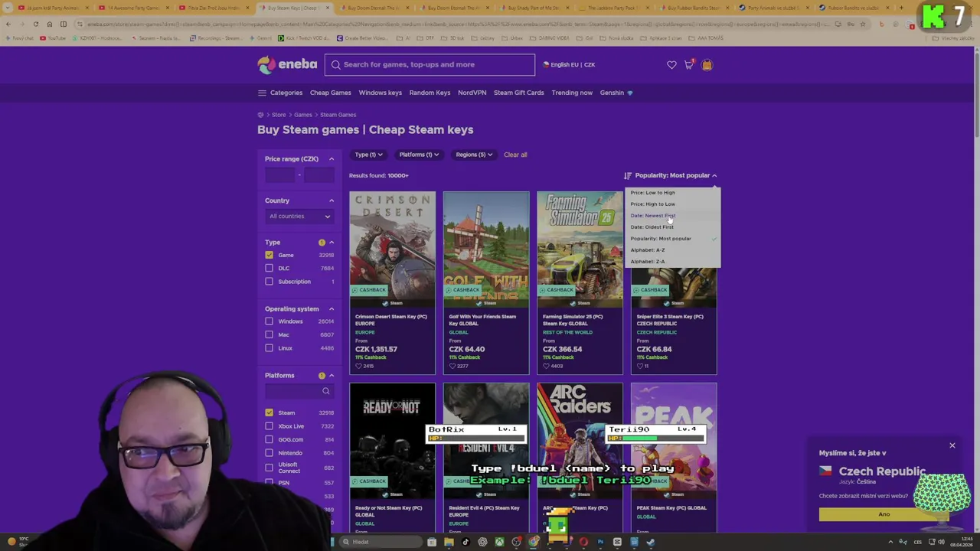Open Photoshop from the taskbar
980x551 pixels.
pyautogui.click(x=600, y=542)
